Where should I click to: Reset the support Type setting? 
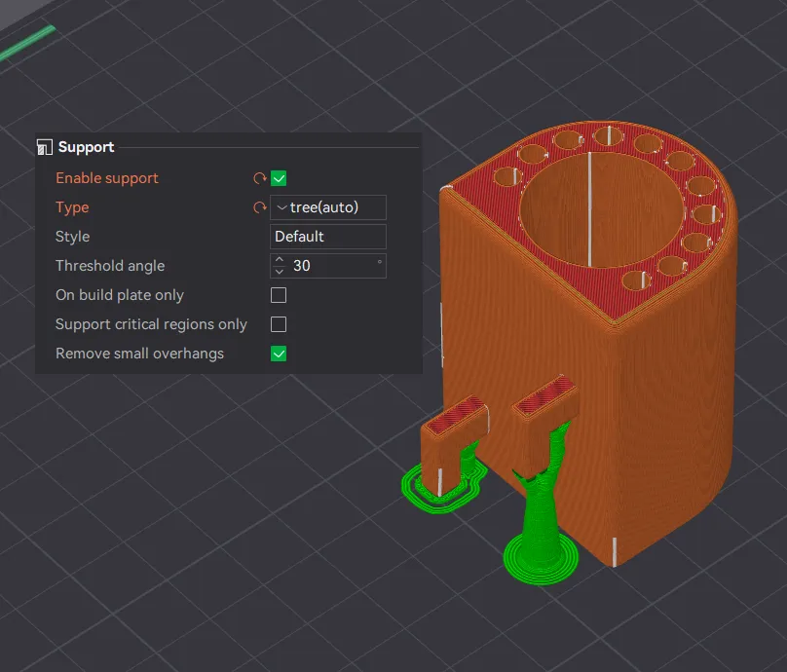259,207
